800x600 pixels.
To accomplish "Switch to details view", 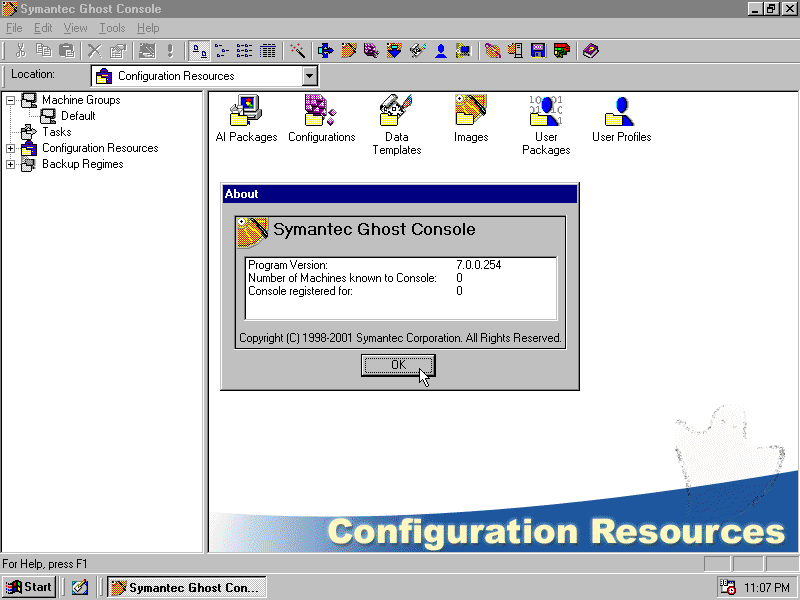I will point(268,51).
